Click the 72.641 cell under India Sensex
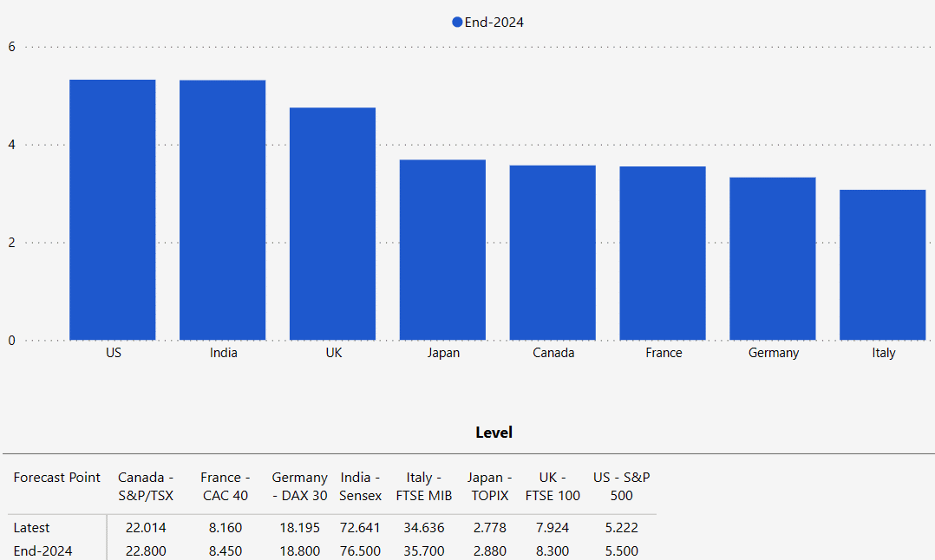 (361, 527)
